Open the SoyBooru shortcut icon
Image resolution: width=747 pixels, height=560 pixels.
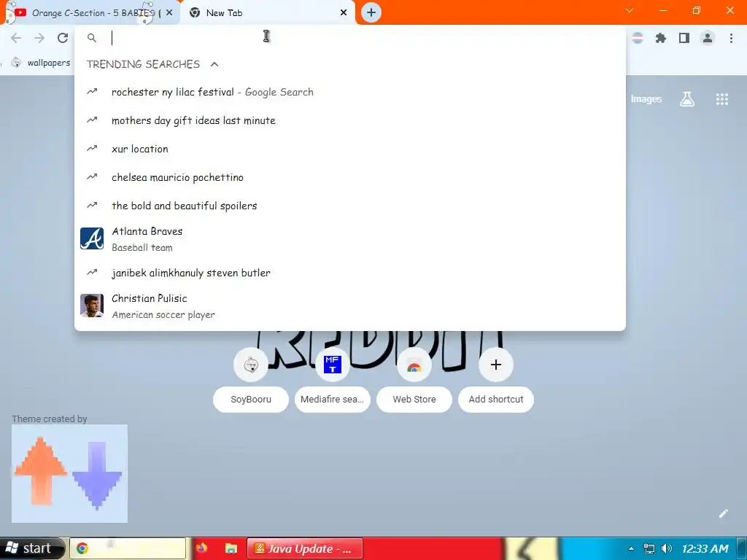click(x=251, y=365)
